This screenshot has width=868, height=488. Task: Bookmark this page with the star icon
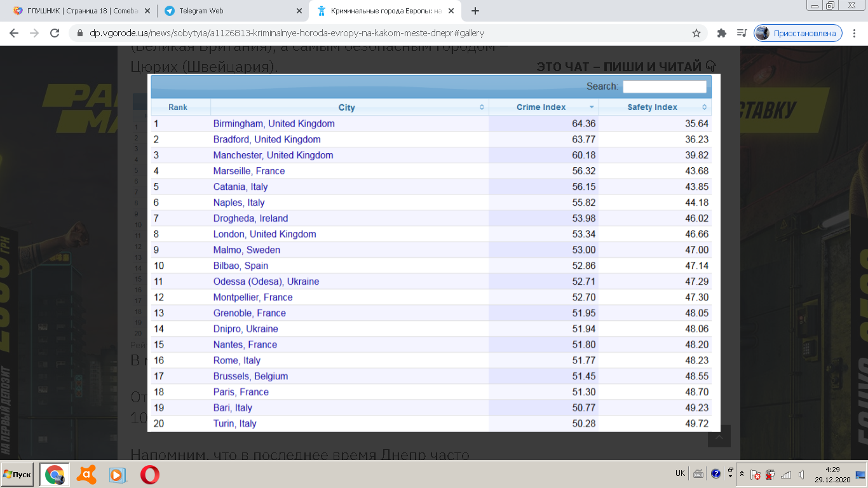pos(696,33)
